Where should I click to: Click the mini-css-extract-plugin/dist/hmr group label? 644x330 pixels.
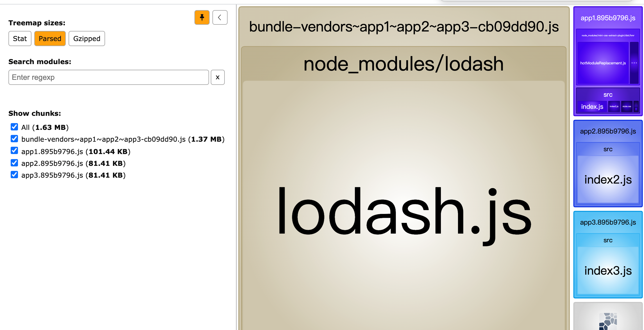(x=608, y=35)
